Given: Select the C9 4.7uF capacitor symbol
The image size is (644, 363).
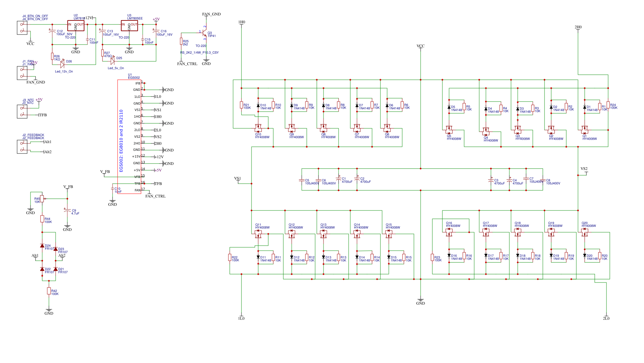Looking at the screenshot, I should [x=67, y=210].
